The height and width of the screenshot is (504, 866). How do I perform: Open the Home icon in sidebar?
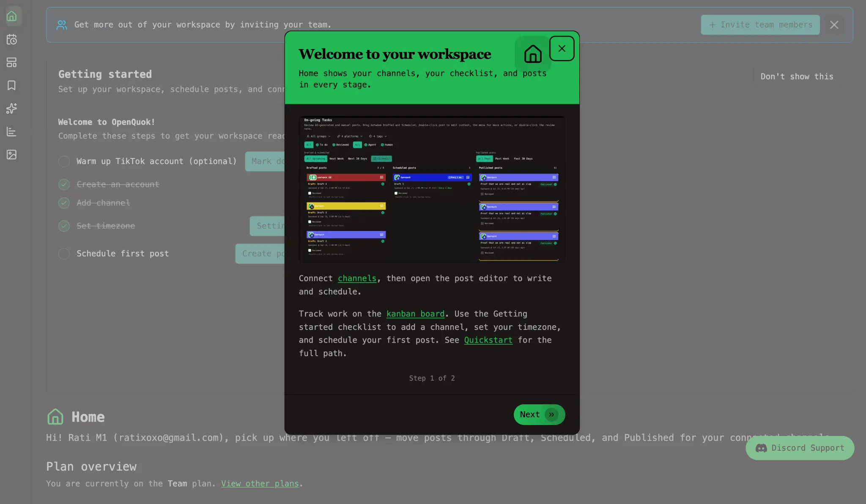[x=12, y=16]
